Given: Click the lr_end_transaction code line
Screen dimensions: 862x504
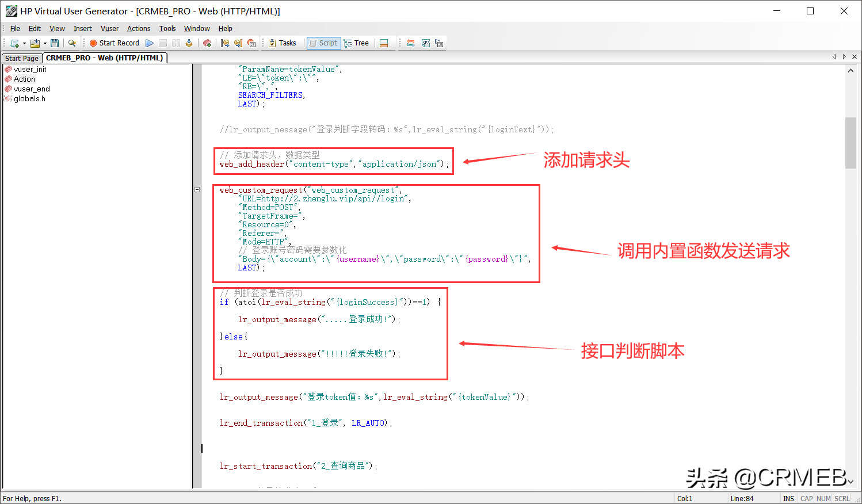Looking at the screenshot, I should point(306,423).
